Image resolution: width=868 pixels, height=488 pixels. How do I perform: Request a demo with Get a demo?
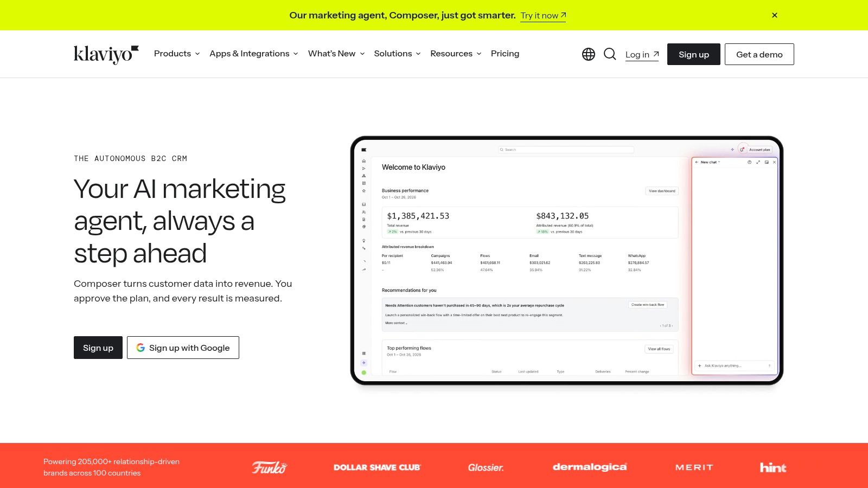coord(759,54)
